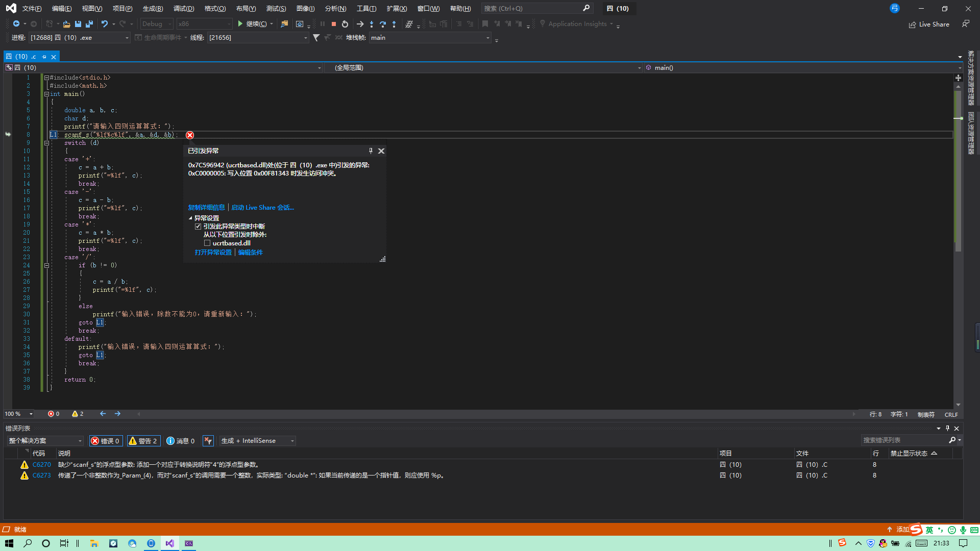This screenshot has width=980, height=551.
Task: Click the Open File folder icon
Action: (66, 24)
